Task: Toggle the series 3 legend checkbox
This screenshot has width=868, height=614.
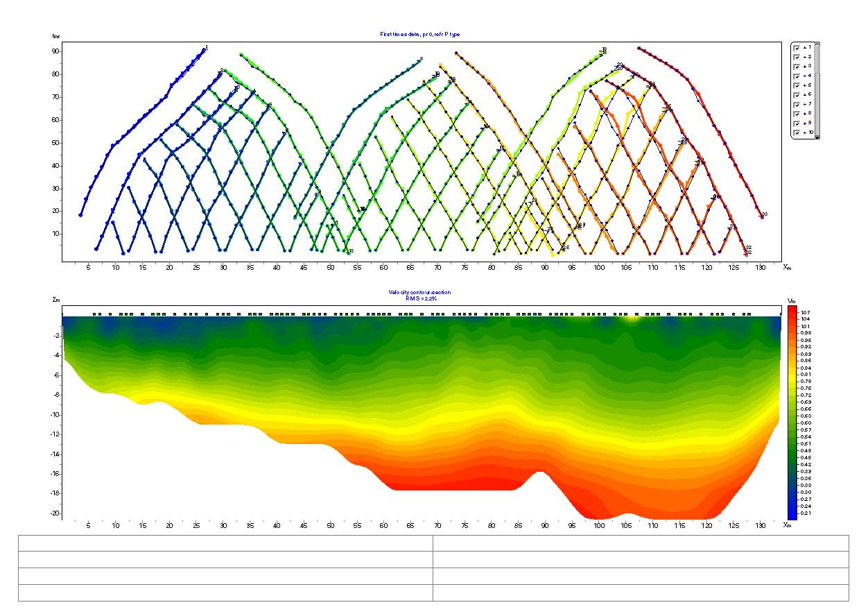Action: pyautogui.click(x=797, y=66)
